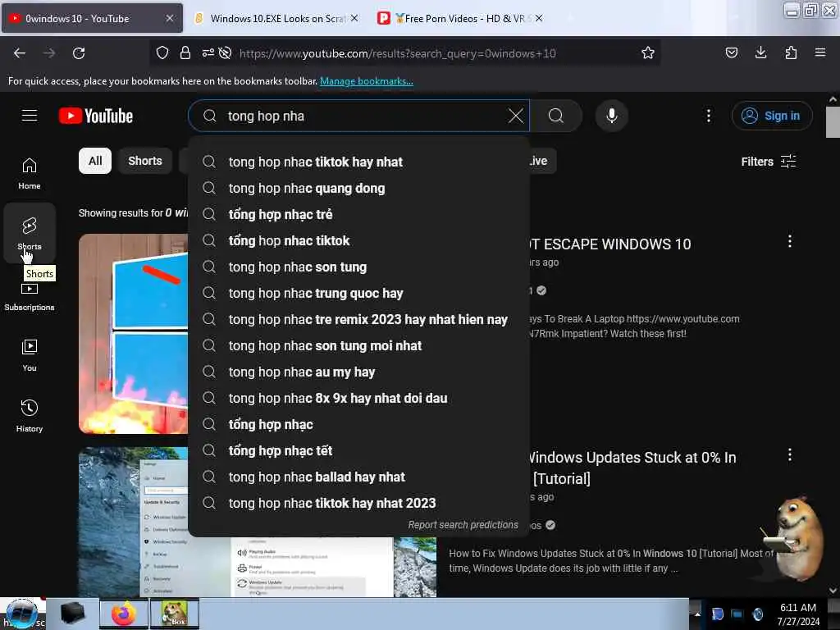
Task: Open options for Windows Updates Stuck video
Action: [790, 455]
